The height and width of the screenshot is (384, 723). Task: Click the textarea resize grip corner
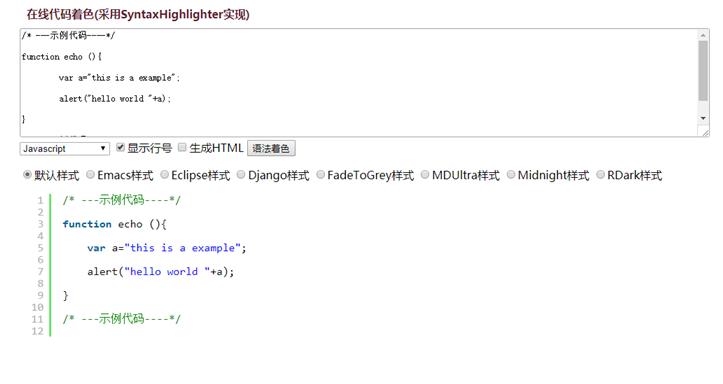[705, 133]
